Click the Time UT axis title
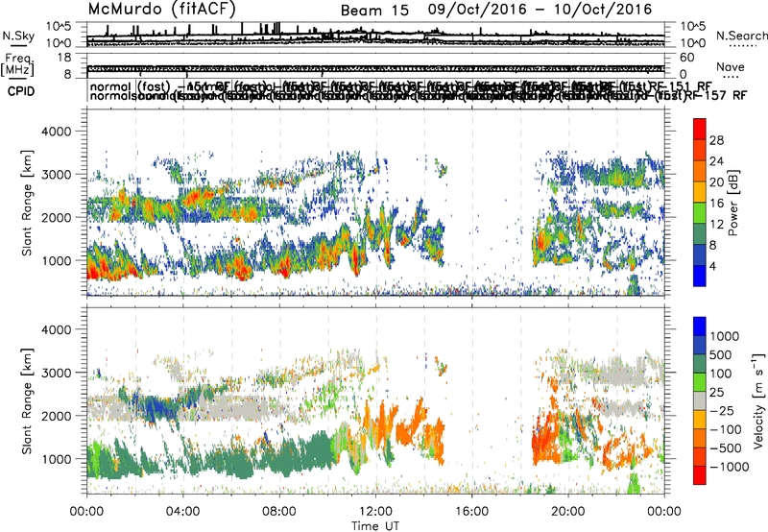This screenshot has width=768, height=532. (x=375, y=526)
